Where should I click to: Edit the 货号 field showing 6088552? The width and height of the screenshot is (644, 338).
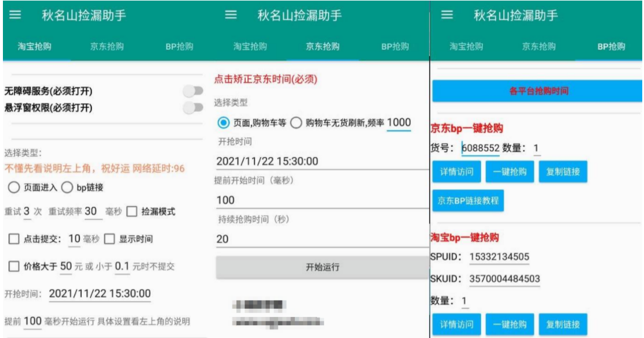[x=480, y=148]
